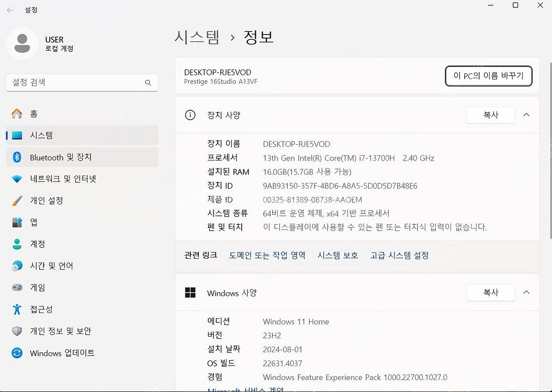This screenshot has height=392, width=552.
Task: Open 시스템 보호 link
Action: pyautogui.click(x=338, y=255)
